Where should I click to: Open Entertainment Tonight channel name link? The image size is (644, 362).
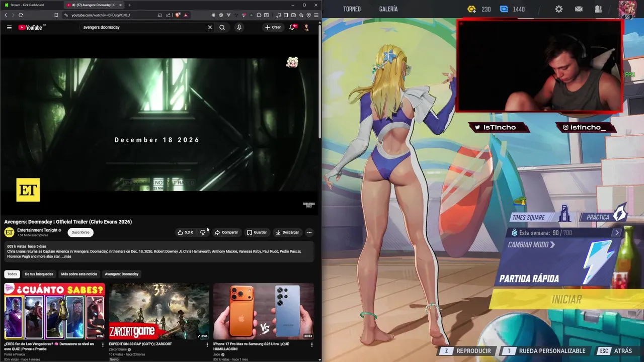click(37, 230)
